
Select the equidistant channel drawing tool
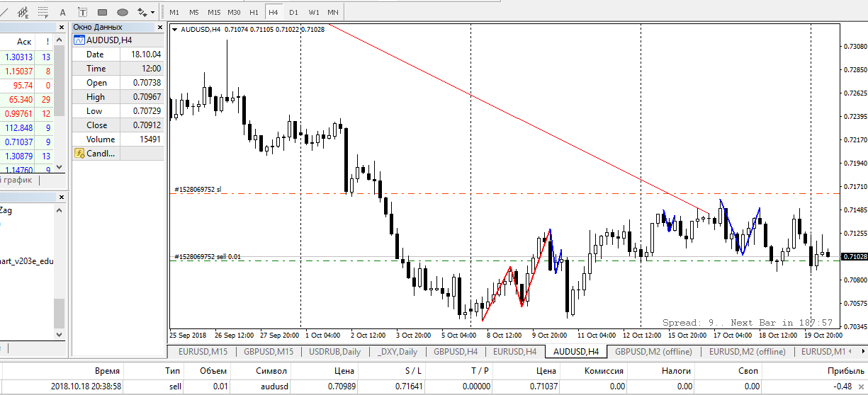pos(23,12)
